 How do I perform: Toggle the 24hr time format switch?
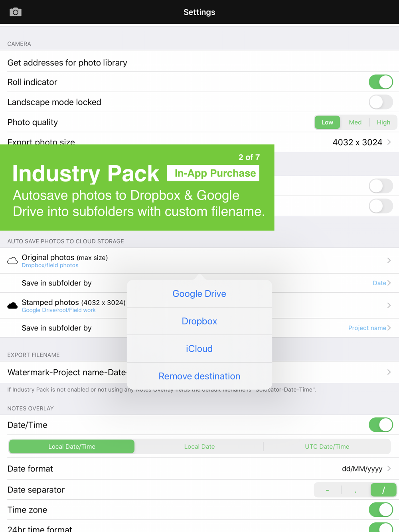381,528
